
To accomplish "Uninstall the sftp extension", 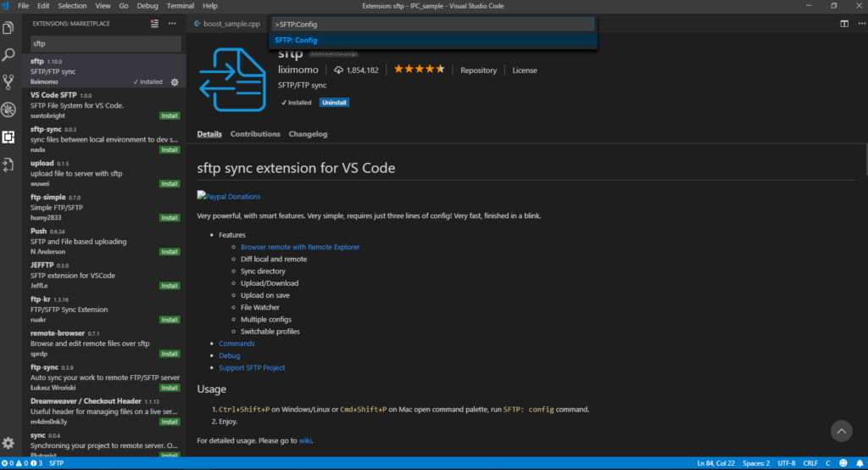I will [x=334, y=103].
